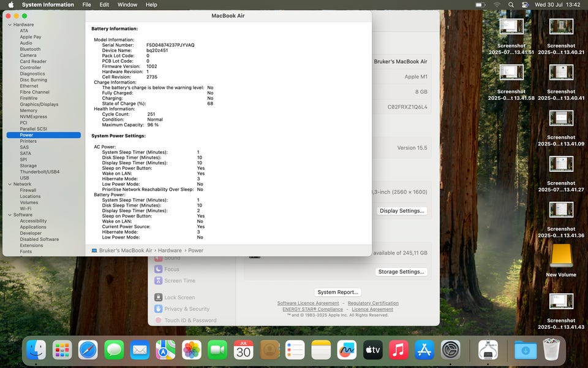Open Screenshot 13.41.43 thumbnail on desktop

click(561, 302)
